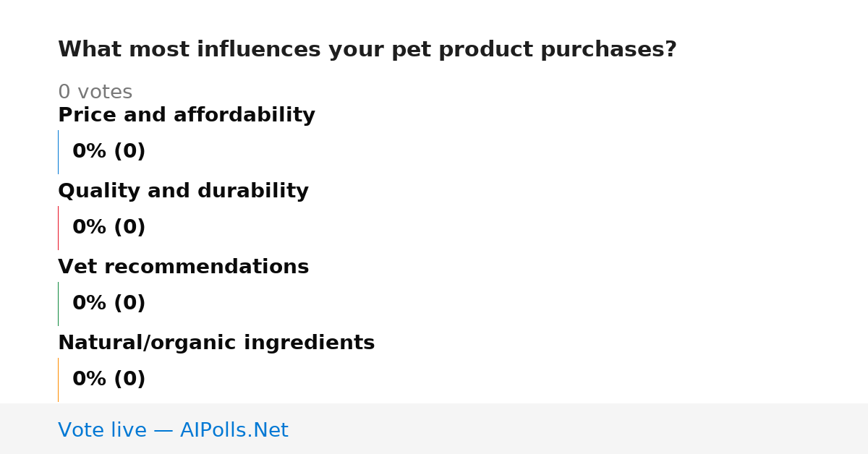Click the green result bar for Vet recommendations

tap(58, 304)
